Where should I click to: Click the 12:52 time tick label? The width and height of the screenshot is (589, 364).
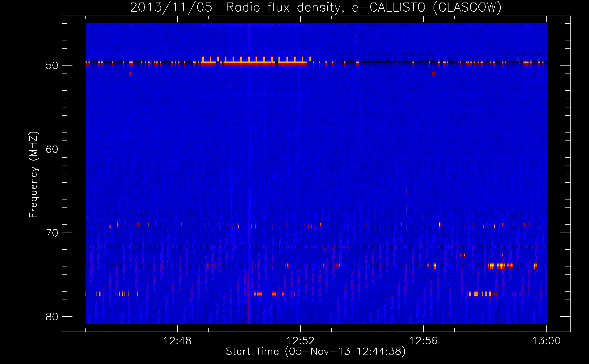pos(300,341)
